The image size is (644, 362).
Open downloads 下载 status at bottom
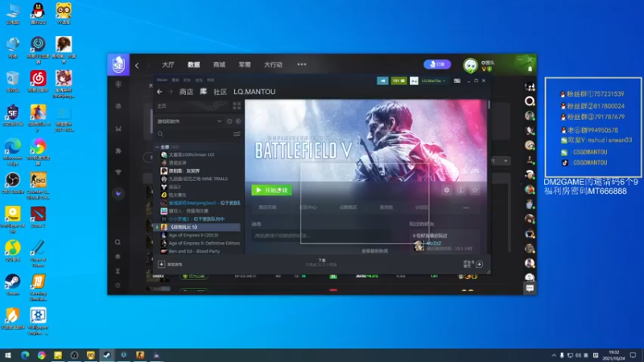321,263
